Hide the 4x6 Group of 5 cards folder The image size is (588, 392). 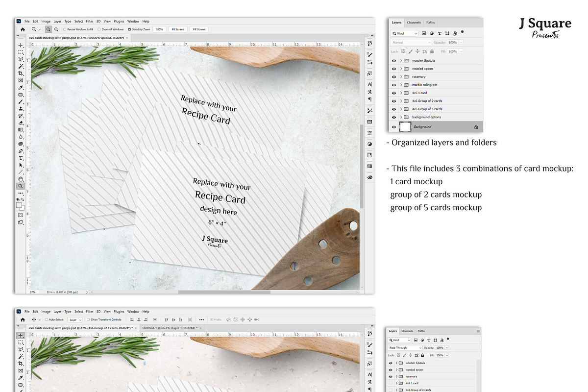coord(394,109)
